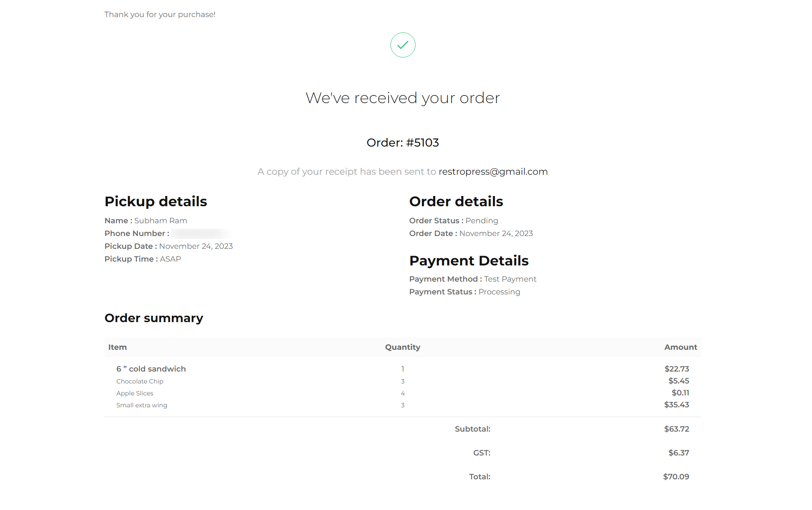This screenshot has height=510, width=812.
Task: Click the Chocolate Chip addon row
Action: tap(140, 381)
